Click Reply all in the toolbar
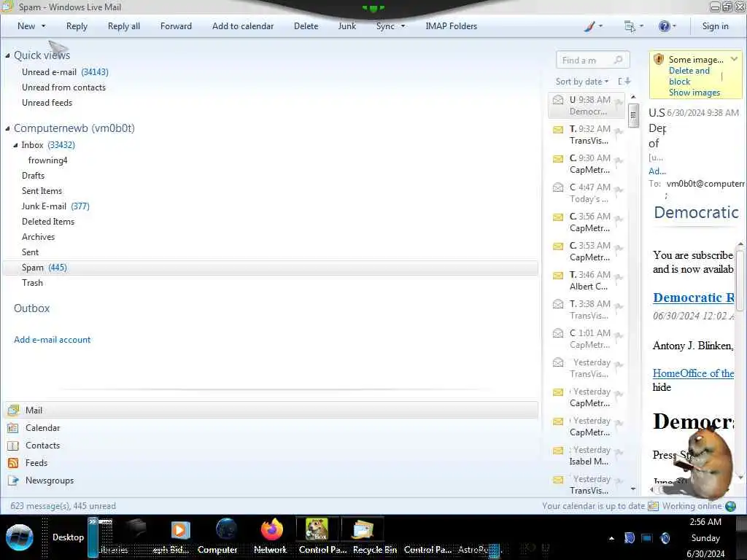This screenshot has height=560, width=747. [x=124, y=26]
